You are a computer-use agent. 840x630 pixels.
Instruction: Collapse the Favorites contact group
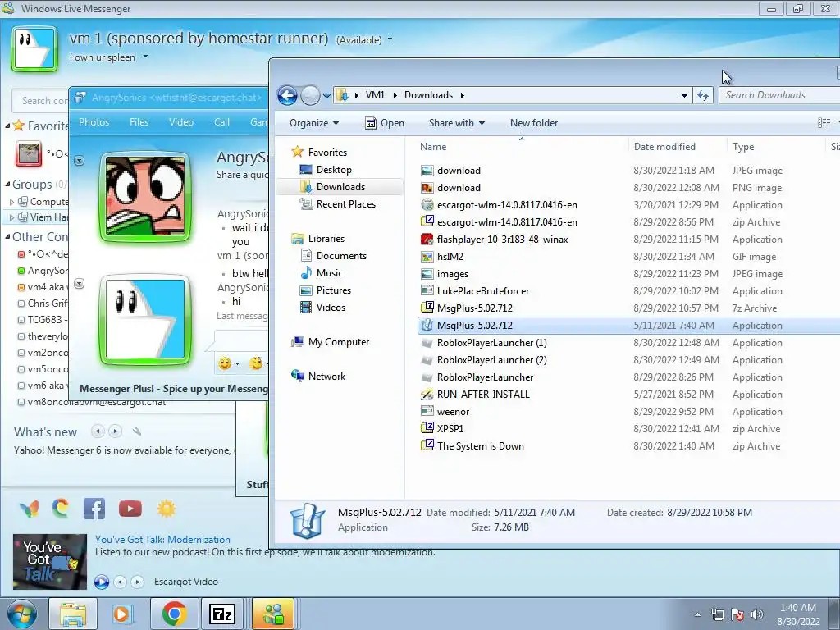7,126
